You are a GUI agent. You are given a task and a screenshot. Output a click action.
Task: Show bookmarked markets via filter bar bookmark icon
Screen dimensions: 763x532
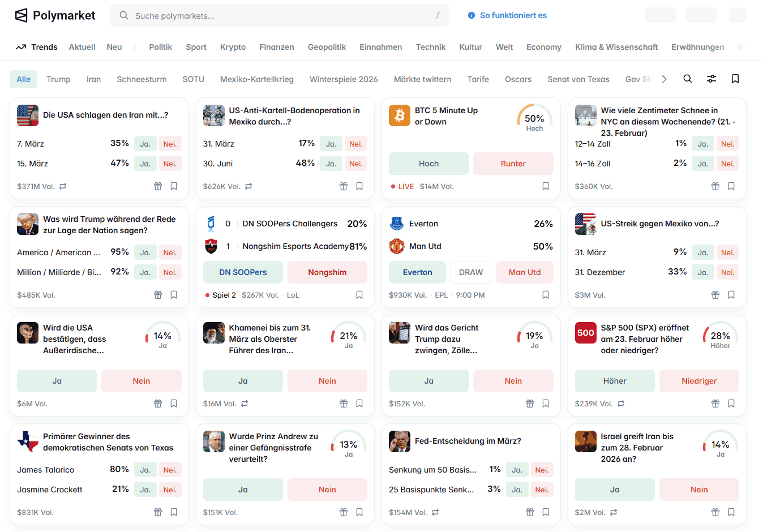735,79
